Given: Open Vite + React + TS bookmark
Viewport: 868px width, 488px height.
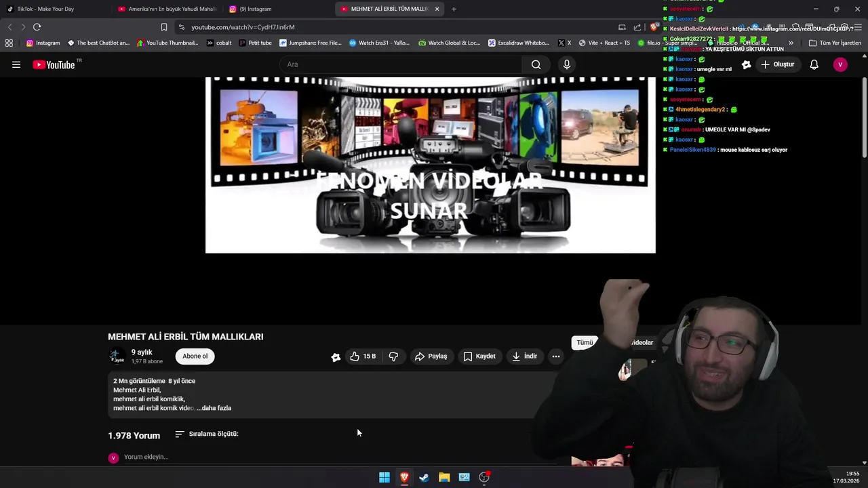Looking at the screenshot, I should point(604,43).
